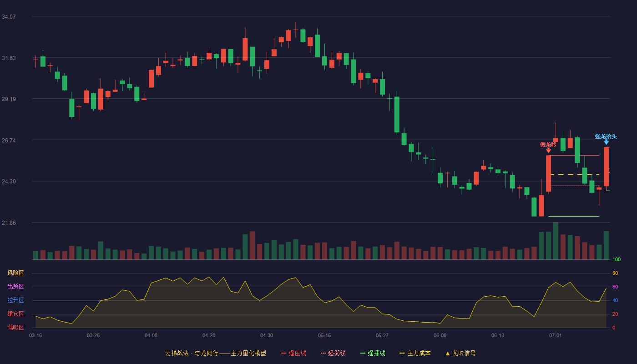Select the 03-16 date axis label

pyautogui.click(x=35, y=335)
